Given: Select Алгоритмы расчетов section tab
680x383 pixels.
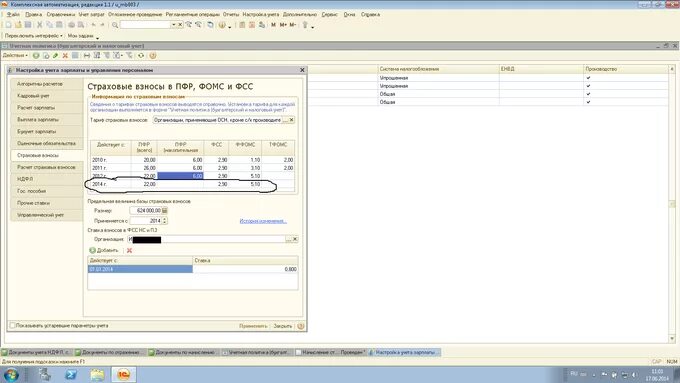Looking at the screenshot, I should click(x=47, y=84).
